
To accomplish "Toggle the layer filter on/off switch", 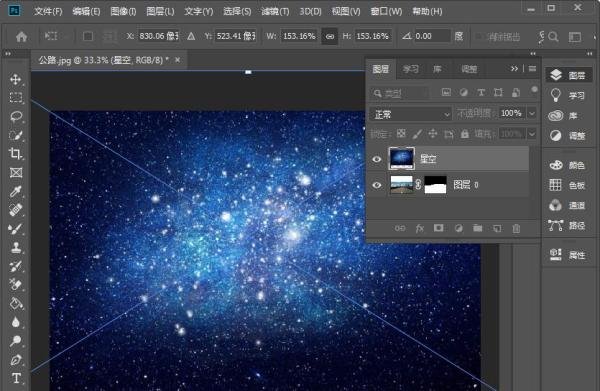I will click(x=534, y=90).
